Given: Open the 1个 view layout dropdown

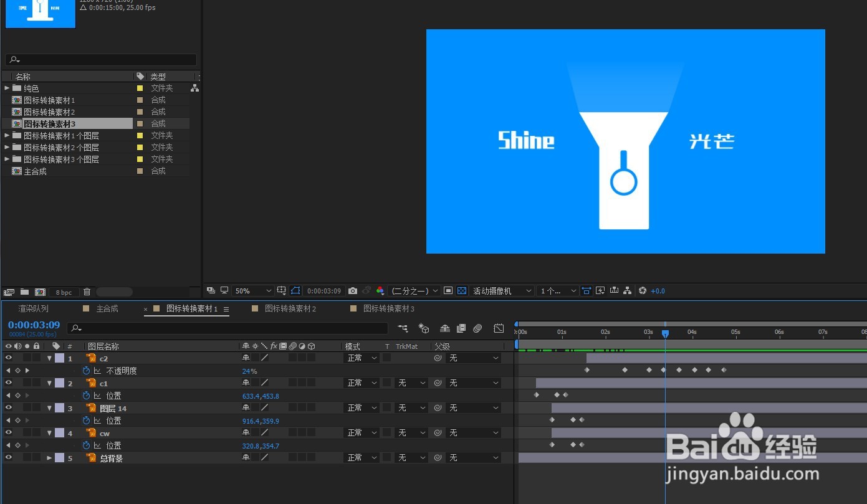Looking at the screenshot, I should 558,291.
